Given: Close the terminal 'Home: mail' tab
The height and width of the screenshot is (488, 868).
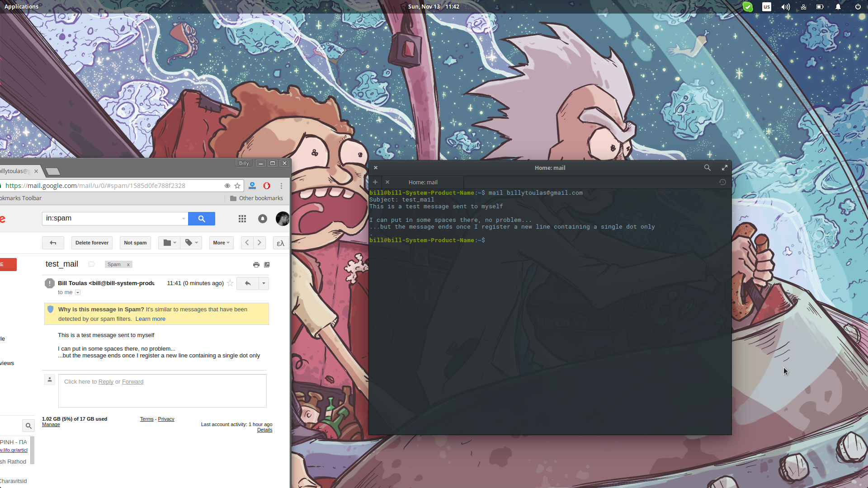Looking at the screenshot, I should [x=387, y=182].
